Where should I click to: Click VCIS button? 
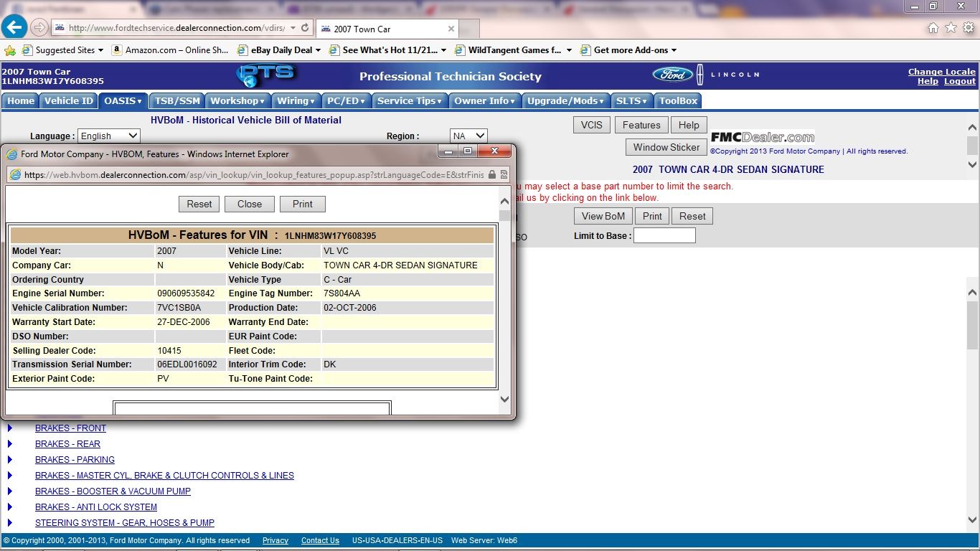pos(592,125)
